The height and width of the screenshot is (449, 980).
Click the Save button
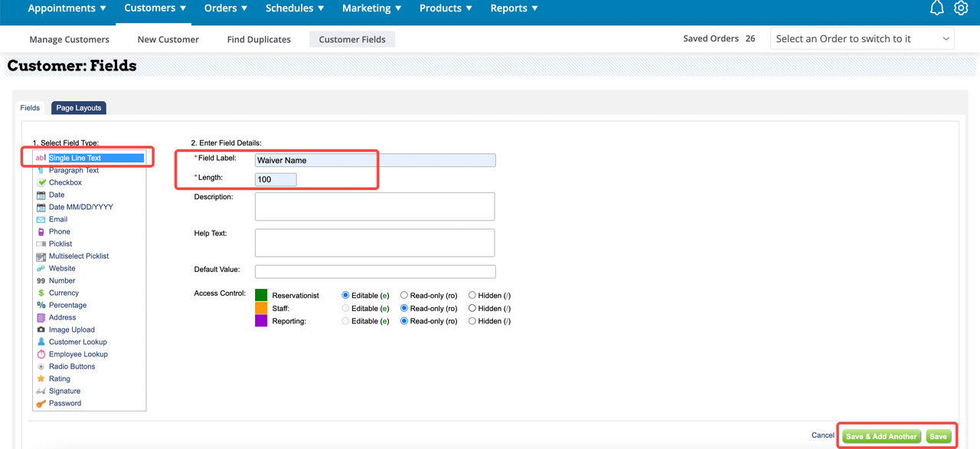coord(938,436)
